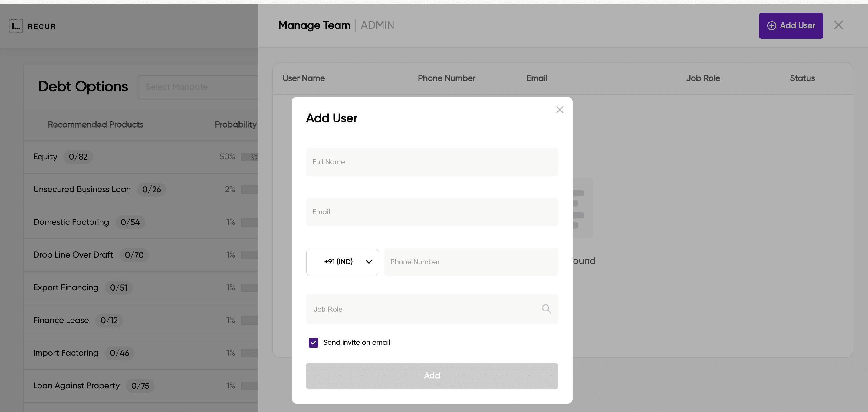The width and height of the screenshot is (868, 412).
Task: Click the Add button in the dialog
Action: pos(432,376)
